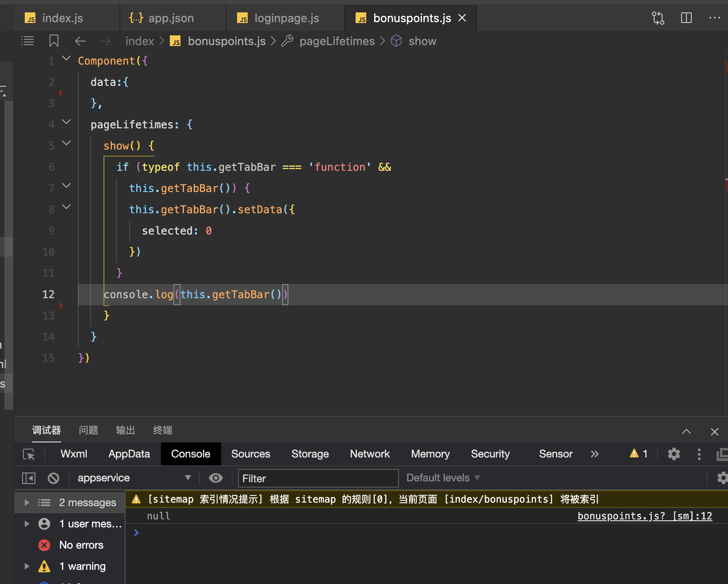Image resolution: width=728 pixels, height=584 pixels.
Task: Toggle the live expression eye icon
Action: tap(215, 478)
